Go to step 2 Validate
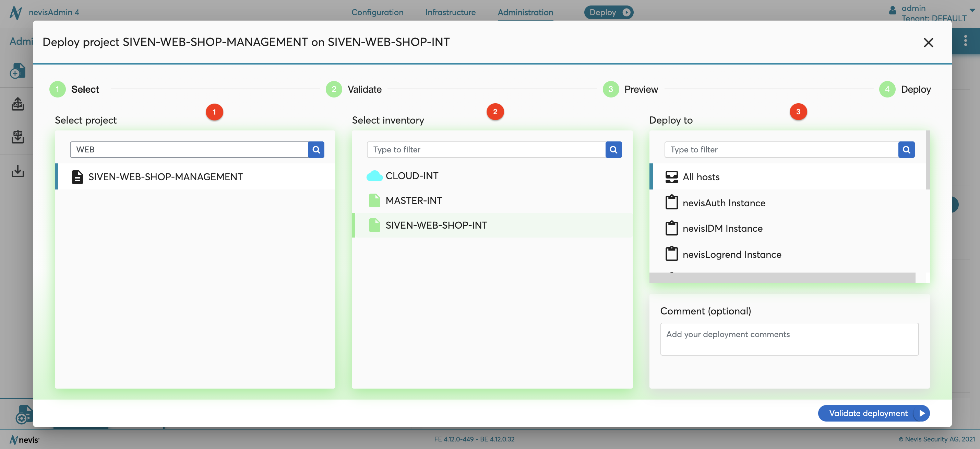980x449 pixels. pyautogui.click(x=354, y=89)
